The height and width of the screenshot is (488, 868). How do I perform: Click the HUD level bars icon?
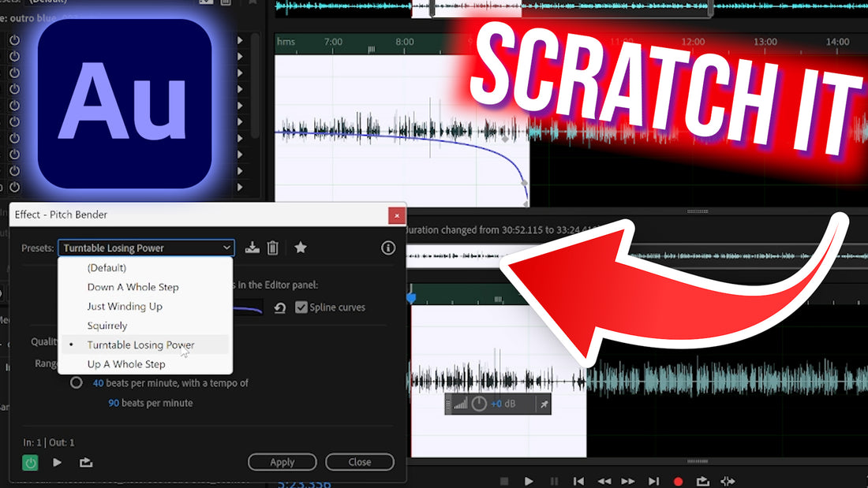[x=460, y=404]
